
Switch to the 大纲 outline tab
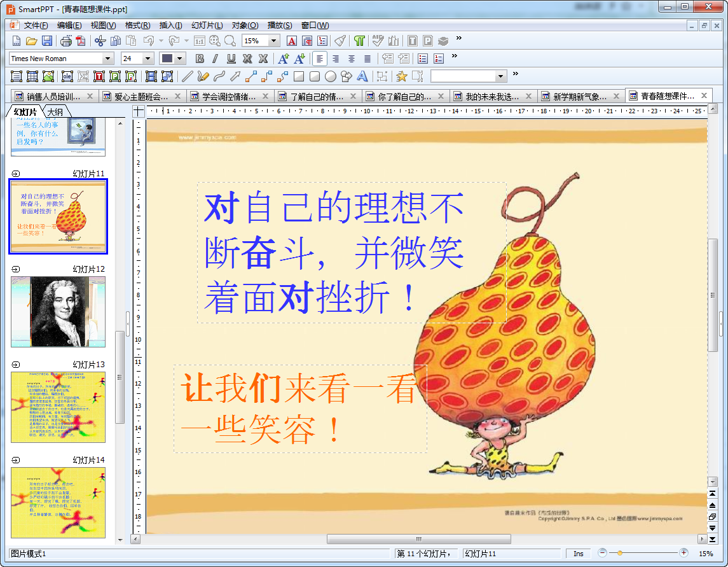click(x=55, y=112)
